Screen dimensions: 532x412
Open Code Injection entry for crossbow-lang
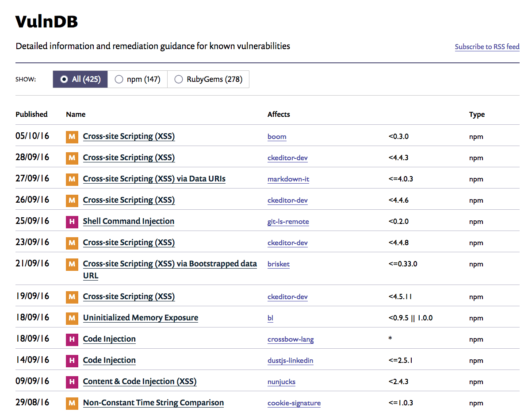(x=109, y=339)
